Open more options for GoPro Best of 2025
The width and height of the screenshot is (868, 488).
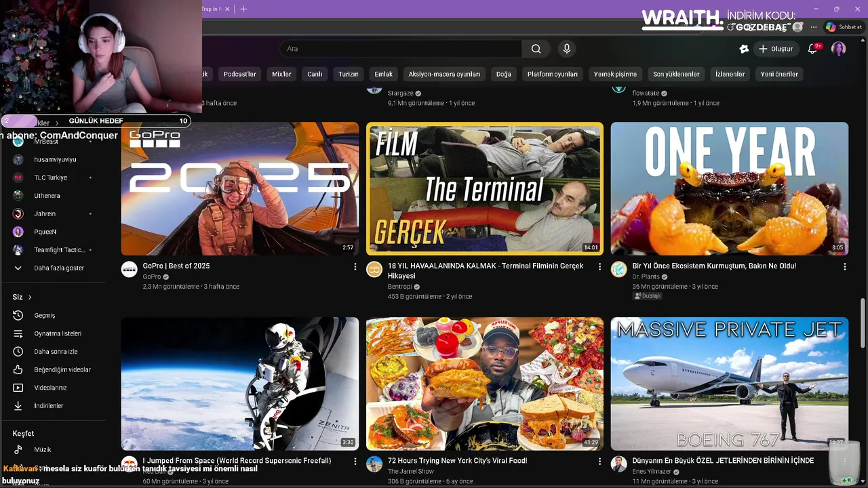[x=355, y=267]
